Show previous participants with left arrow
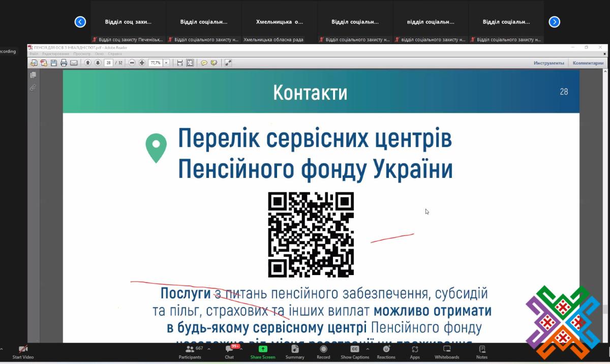 click(x=80, y=22)
